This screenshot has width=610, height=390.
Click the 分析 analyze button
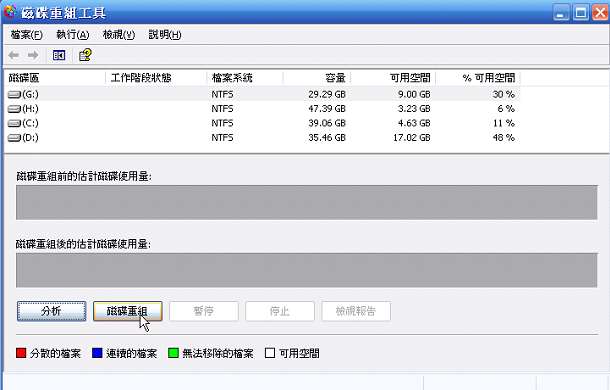point(51,311)
